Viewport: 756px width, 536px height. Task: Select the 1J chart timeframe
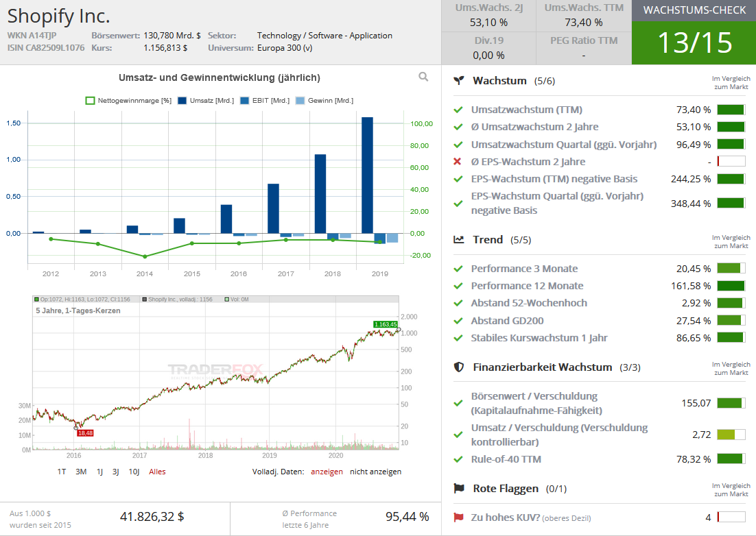(99, 472)
